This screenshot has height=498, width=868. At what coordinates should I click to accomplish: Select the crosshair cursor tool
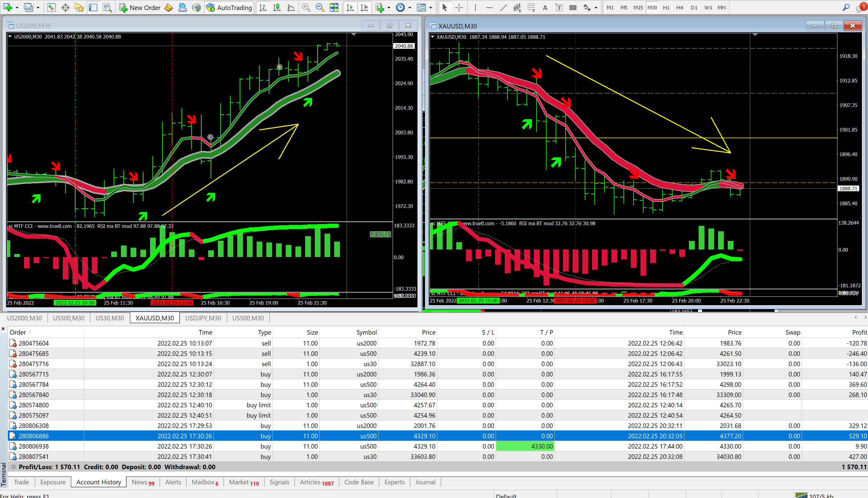[459, 8]
